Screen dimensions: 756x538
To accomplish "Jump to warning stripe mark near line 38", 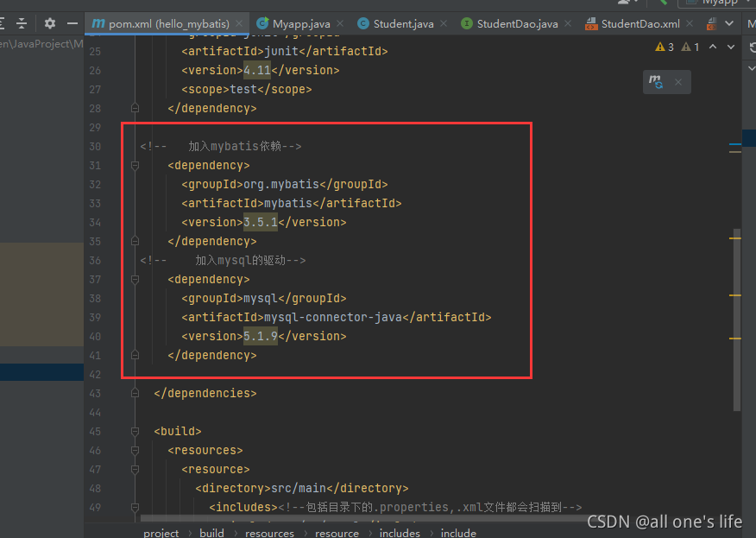I will tap(734, 294).
